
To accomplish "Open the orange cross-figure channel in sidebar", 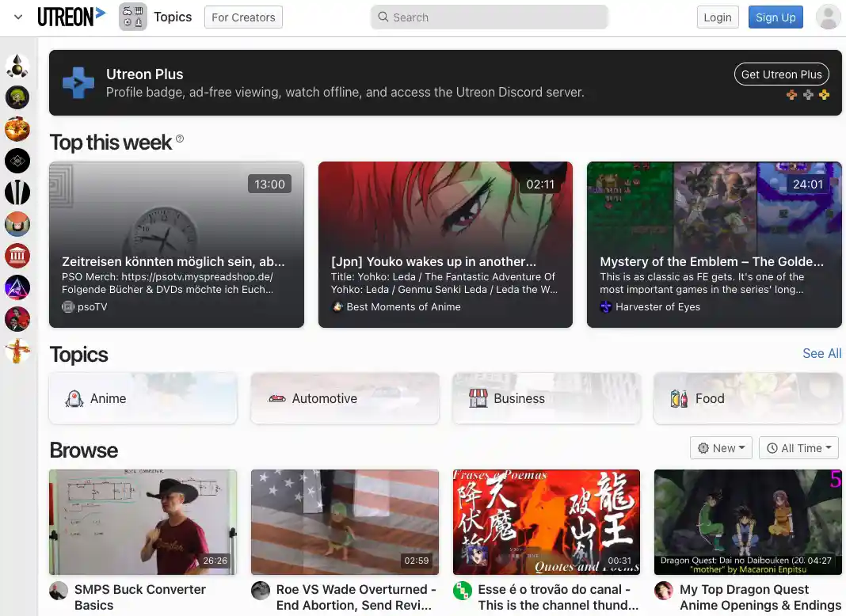I will point(17,352).
